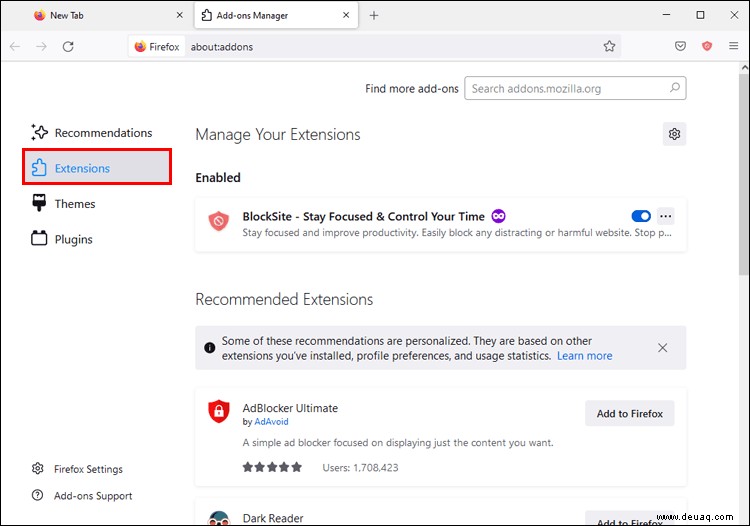Click the vertical scrollbar thumb
750x526 pixels.
click(x=744, y=175)
